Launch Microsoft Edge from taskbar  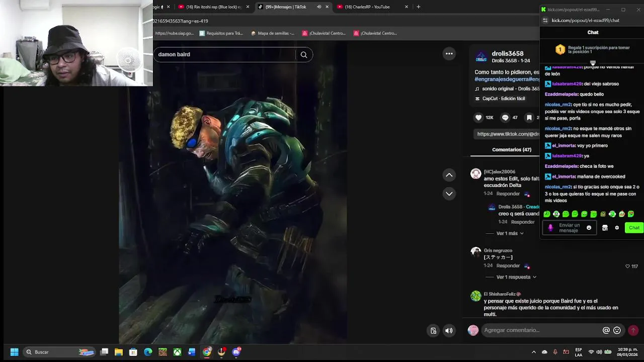(148, 352)
